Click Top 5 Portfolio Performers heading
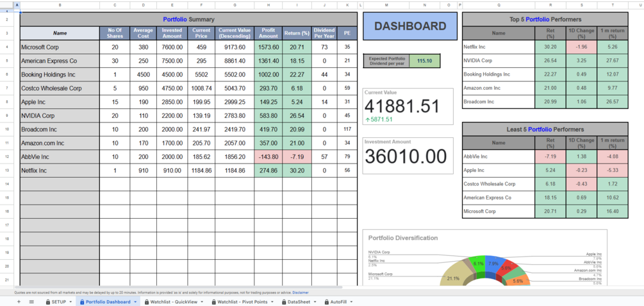Viewport: 644px width, 306px height. 545,19
